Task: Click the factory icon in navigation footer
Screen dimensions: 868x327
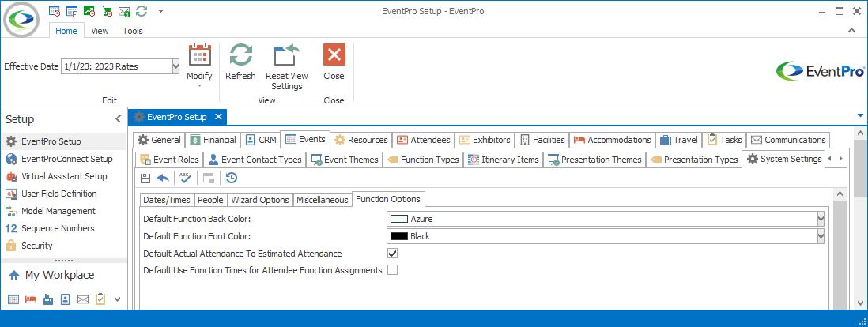Action: pos(48,299)
